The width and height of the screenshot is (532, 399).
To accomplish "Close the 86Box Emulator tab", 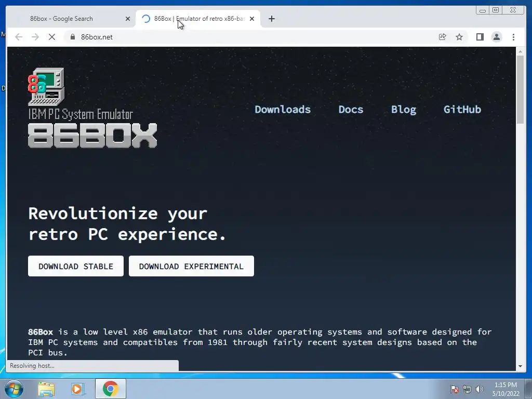I will (252, 19).
